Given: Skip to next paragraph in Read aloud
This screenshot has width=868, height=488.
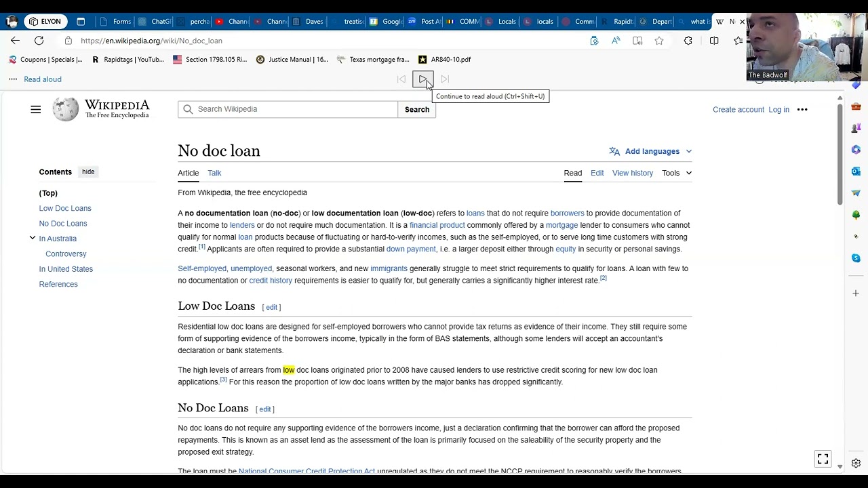Looking at the screenshot, I should pyautogui.click(x=445, y=79).
